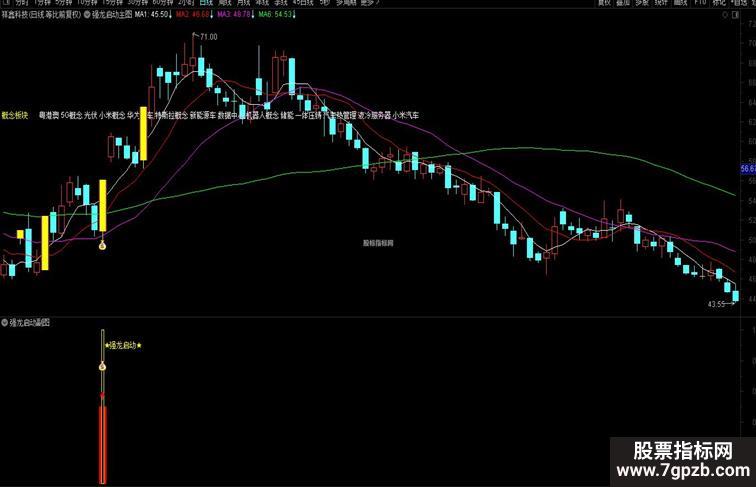Viewport: 756px width, 487px height.
Task: Click the 粤港澳 concept label
Action: [x=49, y=115]
